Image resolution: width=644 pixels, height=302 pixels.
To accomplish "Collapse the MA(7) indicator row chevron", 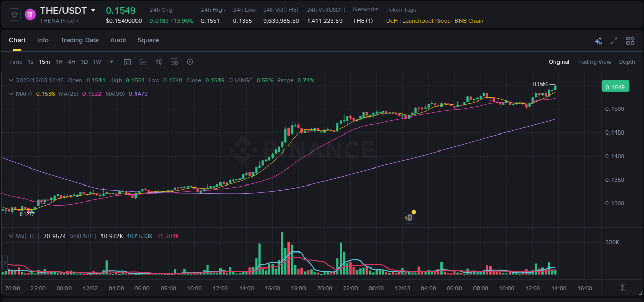I will 10,93.
